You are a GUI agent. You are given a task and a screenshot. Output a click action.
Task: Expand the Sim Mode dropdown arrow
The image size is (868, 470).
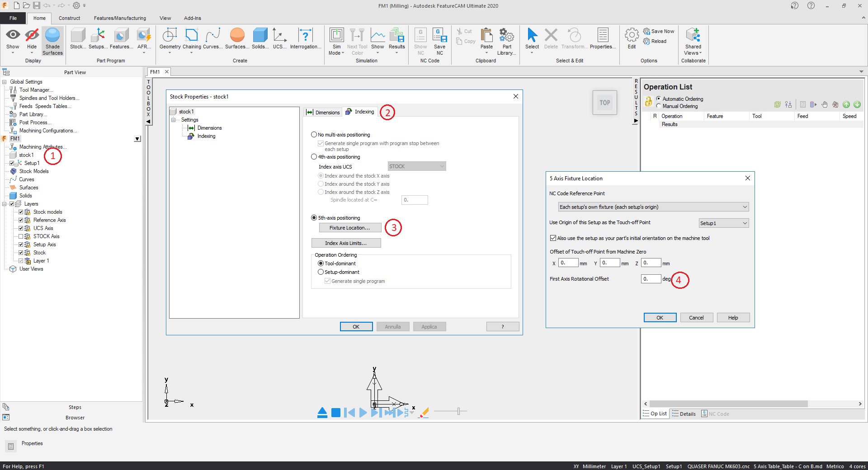pyautogui.click(x=343, y=53)
